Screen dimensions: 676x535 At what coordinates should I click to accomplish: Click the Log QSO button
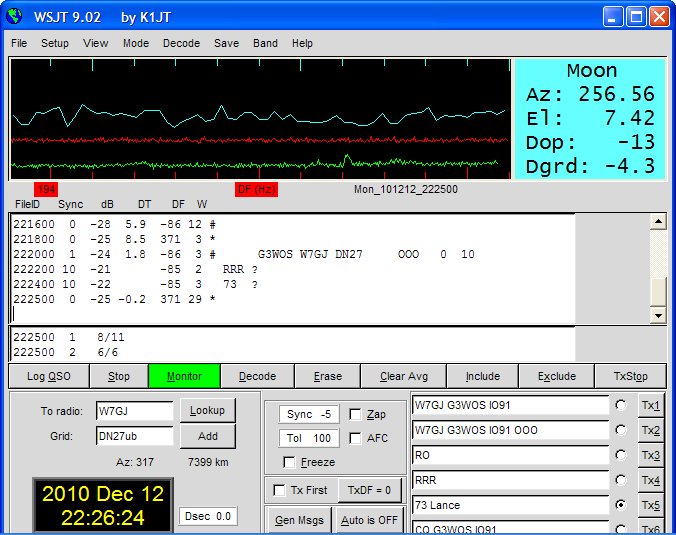[49, 376]
